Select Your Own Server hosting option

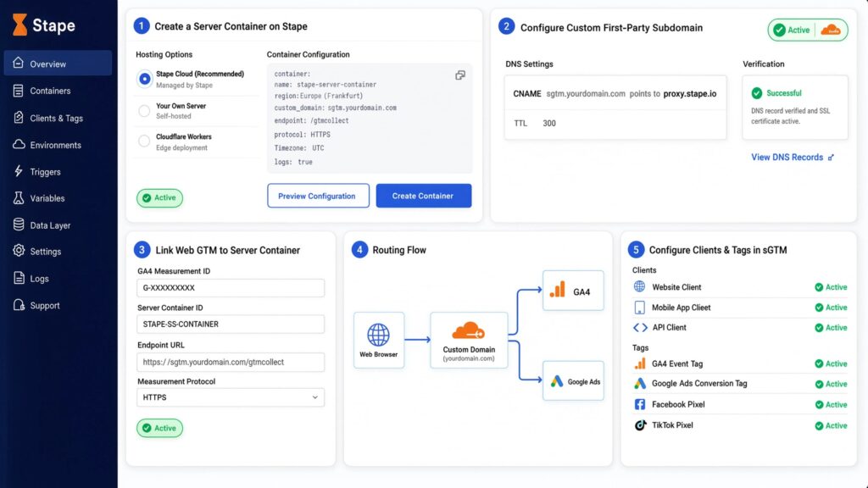(144, 111)
